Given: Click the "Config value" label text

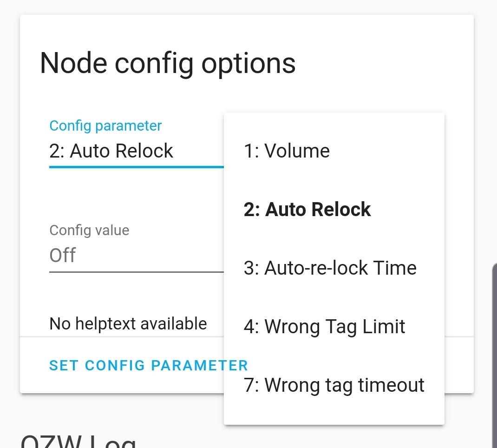Looking at the screenshot, I should [x=89, y=230].
